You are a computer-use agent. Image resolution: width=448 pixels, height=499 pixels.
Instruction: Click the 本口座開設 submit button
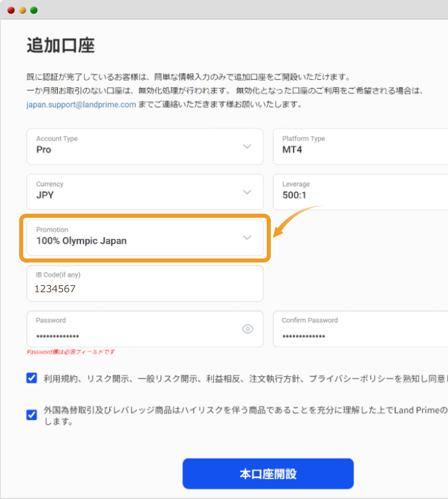click(268, 474)
